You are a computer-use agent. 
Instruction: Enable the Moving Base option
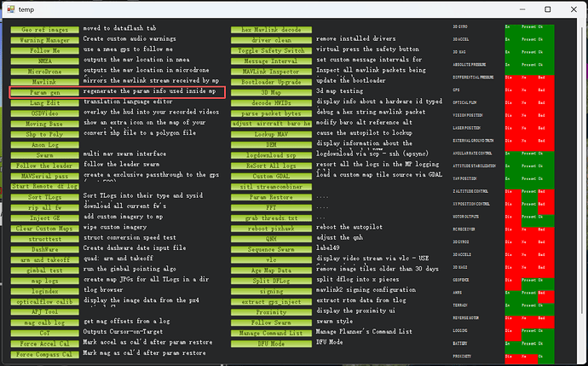point(44,124)
